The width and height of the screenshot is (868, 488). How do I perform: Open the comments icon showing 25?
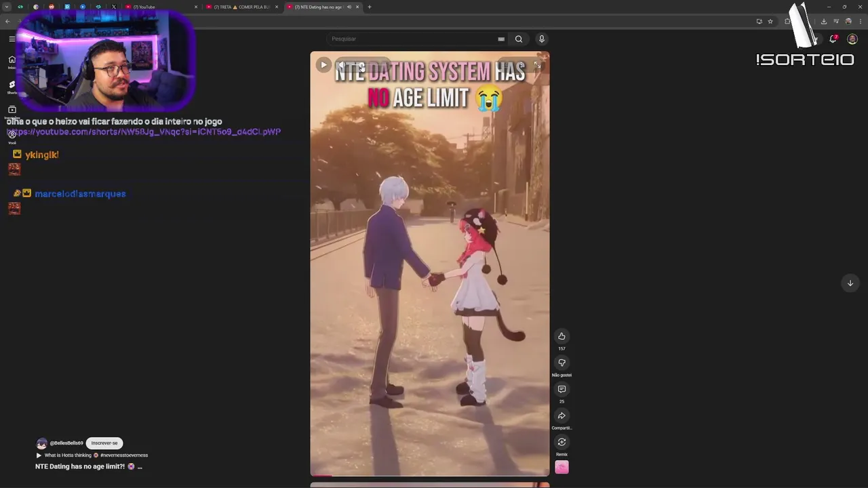[561, 389]
